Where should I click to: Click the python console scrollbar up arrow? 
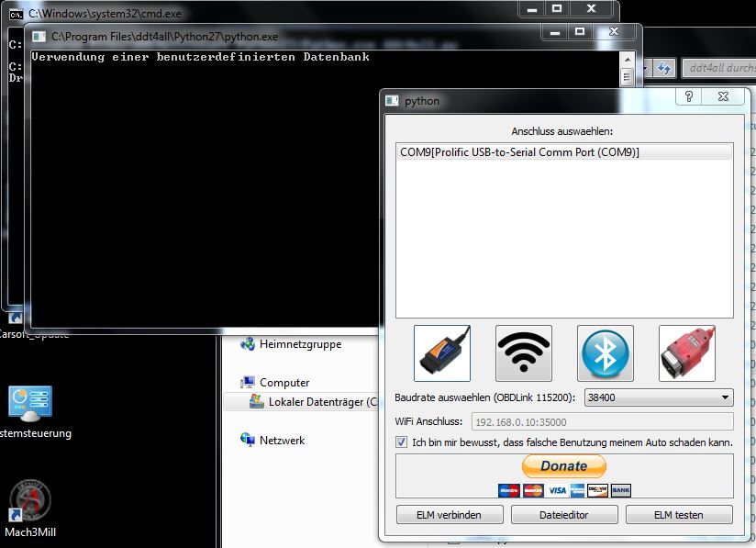pyautogui.click(x=626, y=58)
